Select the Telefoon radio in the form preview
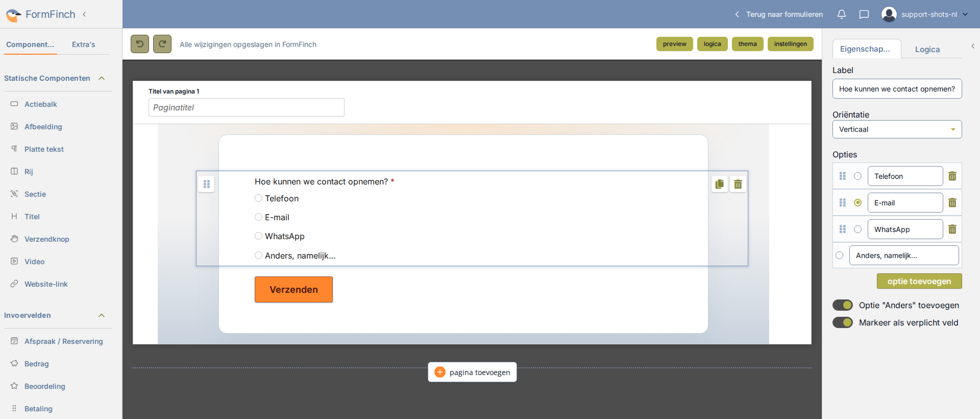The height and width of the screenshot is (419, 980). pos(259,198)
